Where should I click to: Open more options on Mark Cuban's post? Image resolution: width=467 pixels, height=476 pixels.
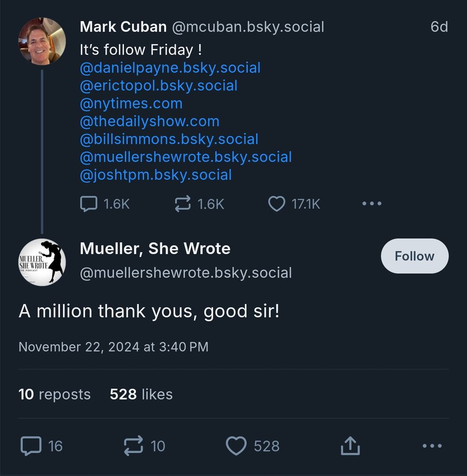pos(371,203)
